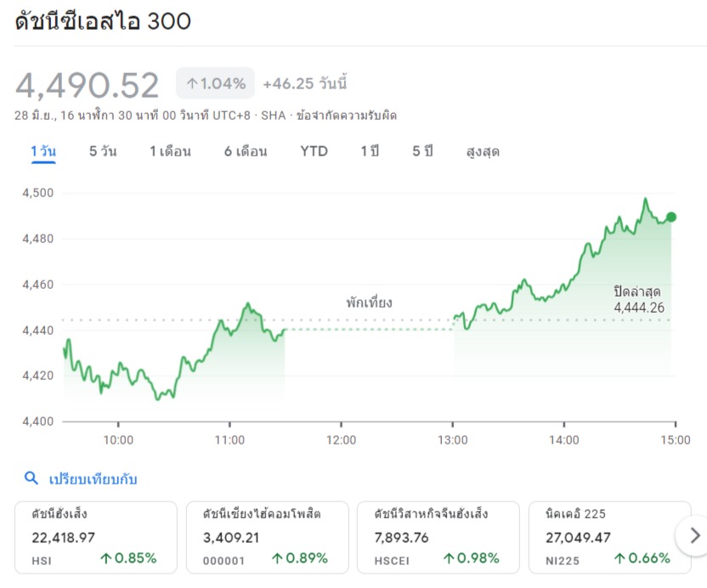Click the next arrow on comparison cards
This screenshot has width=707, height=588.
[x=694, y=535]
